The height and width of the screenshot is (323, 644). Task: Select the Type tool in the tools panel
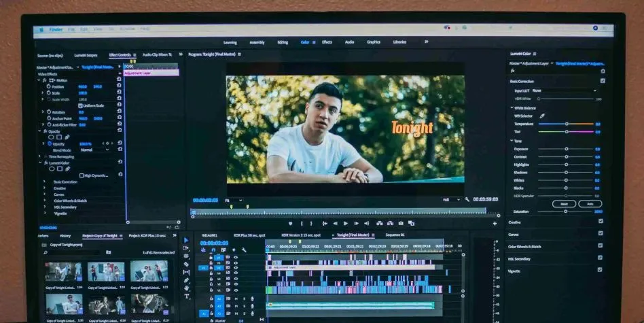tap(187, 296)
